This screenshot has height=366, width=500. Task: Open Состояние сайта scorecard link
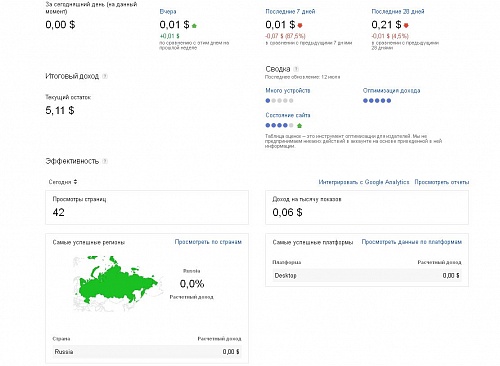click(x=288, y=115)
